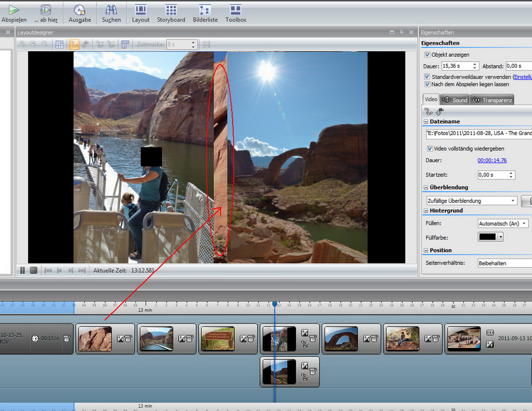Pause preview in the Layoutdesigner player
532x411 pixels.
pyautogui.click(x=23, y=270)
